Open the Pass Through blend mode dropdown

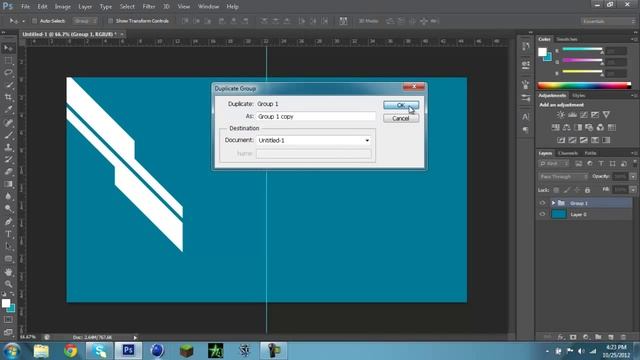click(563, 177)
